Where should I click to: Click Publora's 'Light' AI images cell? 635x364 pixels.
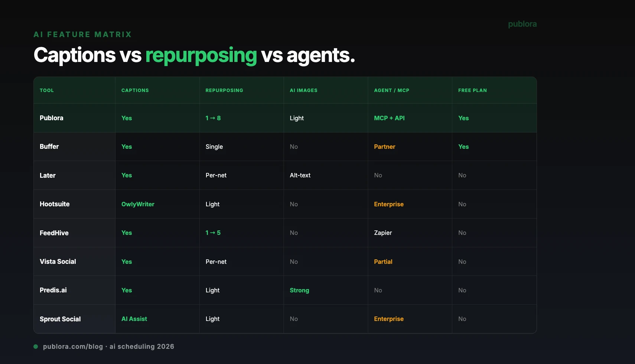pyautogui.click(x=297, y=118)
